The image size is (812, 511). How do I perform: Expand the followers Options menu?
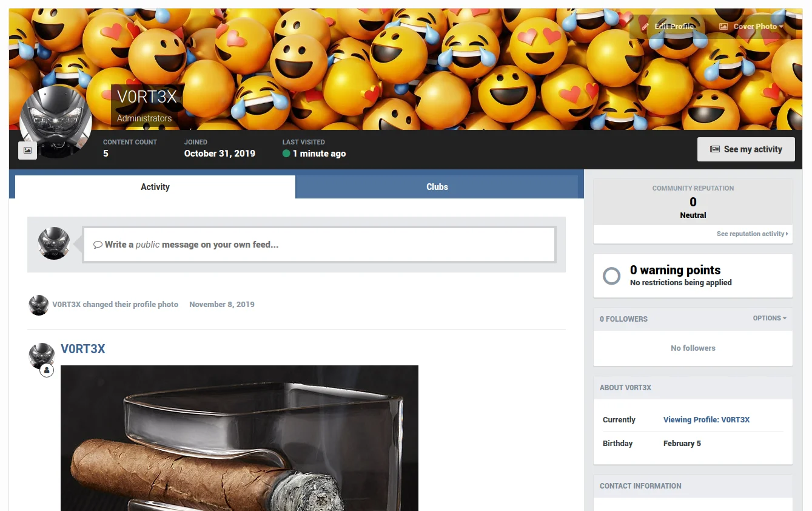pos(769,318)
